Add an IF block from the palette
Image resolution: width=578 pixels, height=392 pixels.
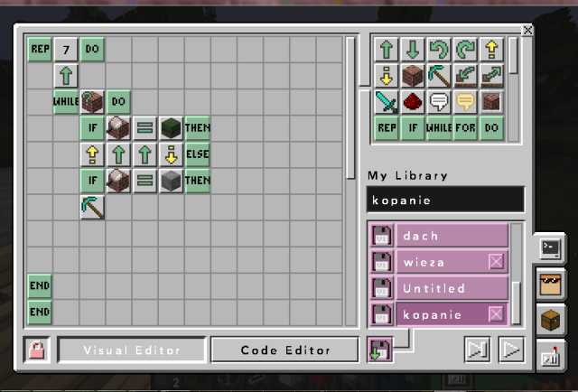[413, 128]
